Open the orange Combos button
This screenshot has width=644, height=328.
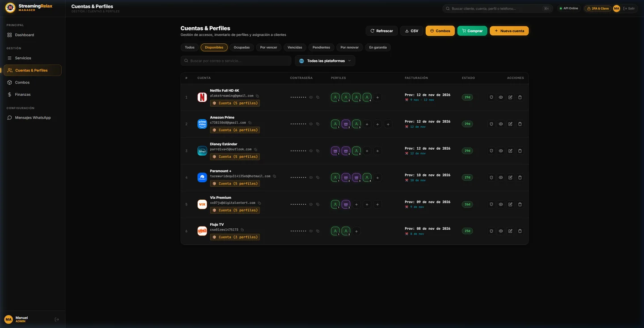(x=440, y=31)
